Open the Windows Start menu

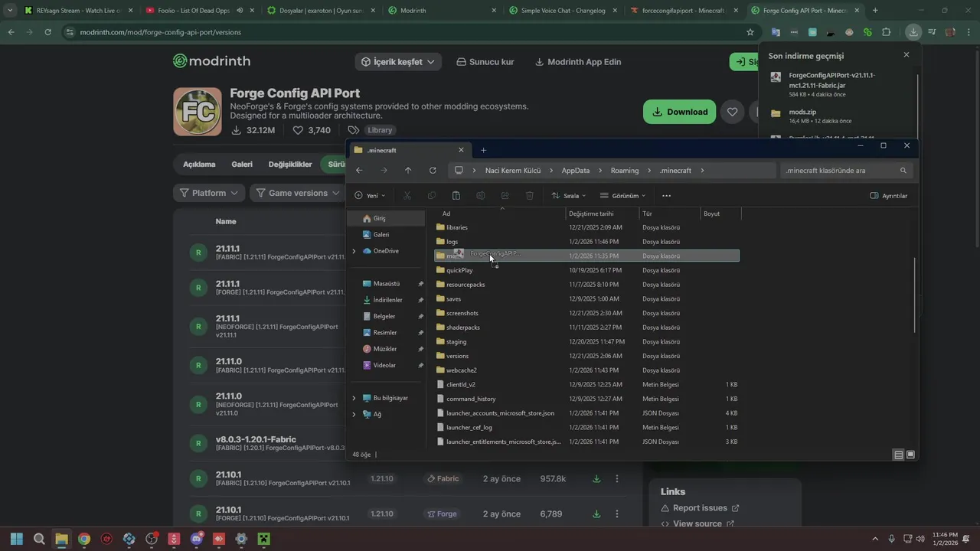(17, 539)
